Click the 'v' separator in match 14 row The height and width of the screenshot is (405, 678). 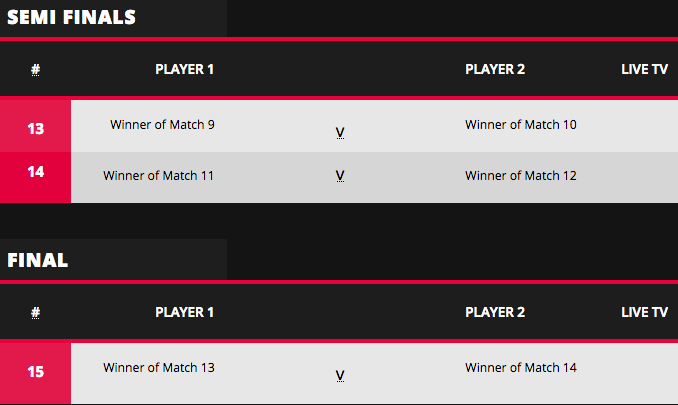[340, 176]
